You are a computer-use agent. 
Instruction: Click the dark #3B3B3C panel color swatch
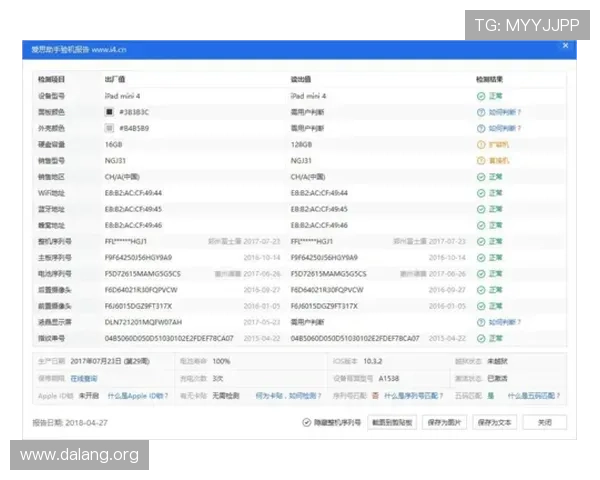coord(109,112)
